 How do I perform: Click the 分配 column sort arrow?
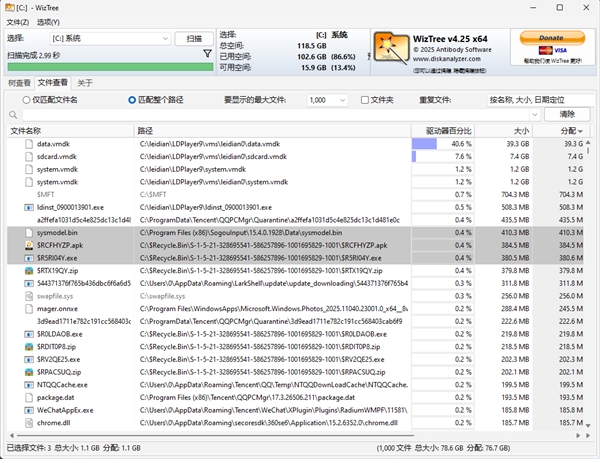tap(580, 131)
